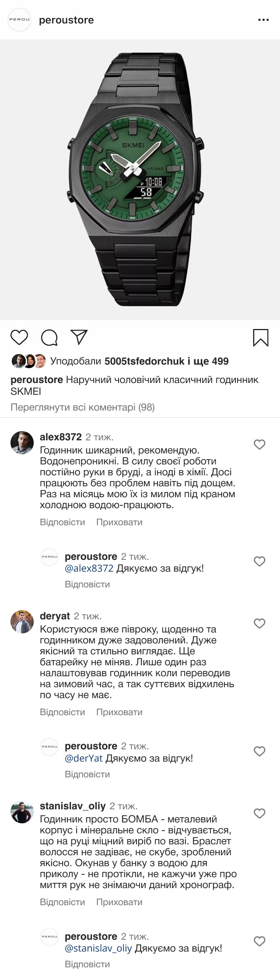Hide alex8372's comment

tap(119, 522)
